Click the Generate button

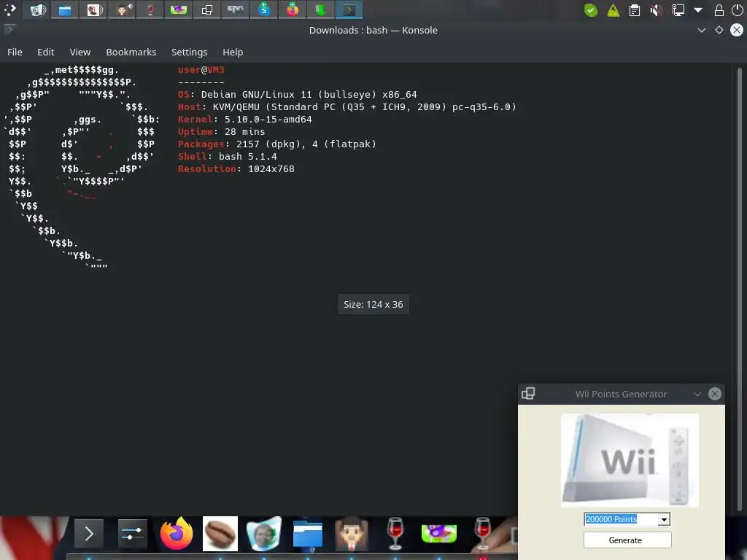coord(627,540)
